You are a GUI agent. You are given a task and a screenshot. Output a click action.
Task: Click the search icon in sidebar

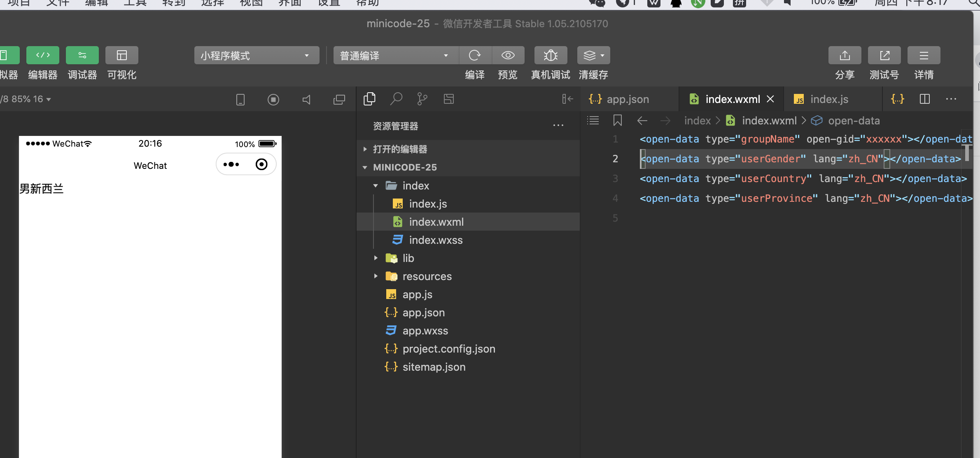[396, 99]
